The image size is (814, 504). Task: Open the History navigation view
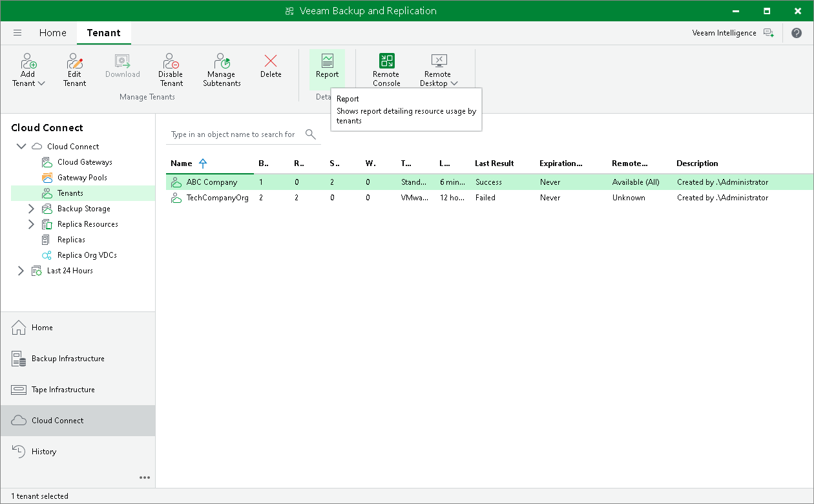click(78, 452)
